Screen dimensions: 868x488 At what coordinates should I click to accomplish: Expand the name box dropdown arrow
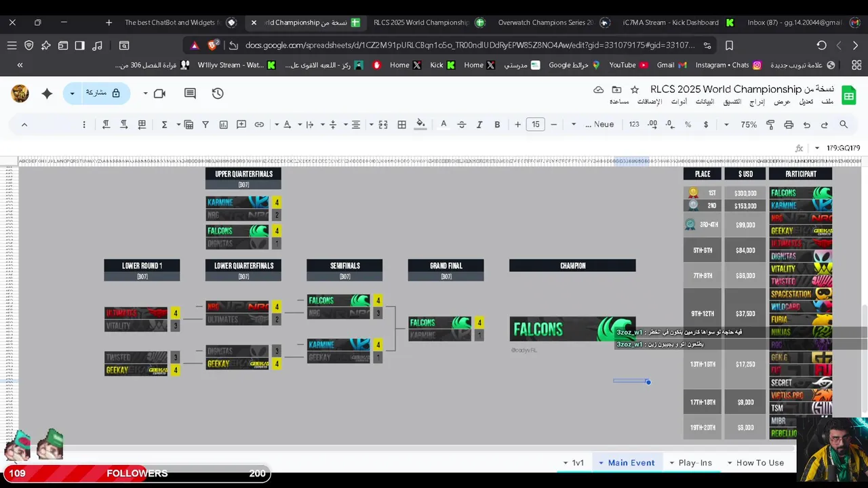click(816, 148)
